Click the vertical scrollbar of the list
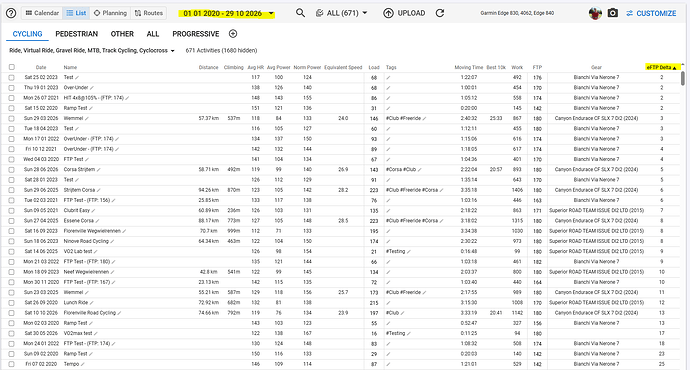 point(683,78)
